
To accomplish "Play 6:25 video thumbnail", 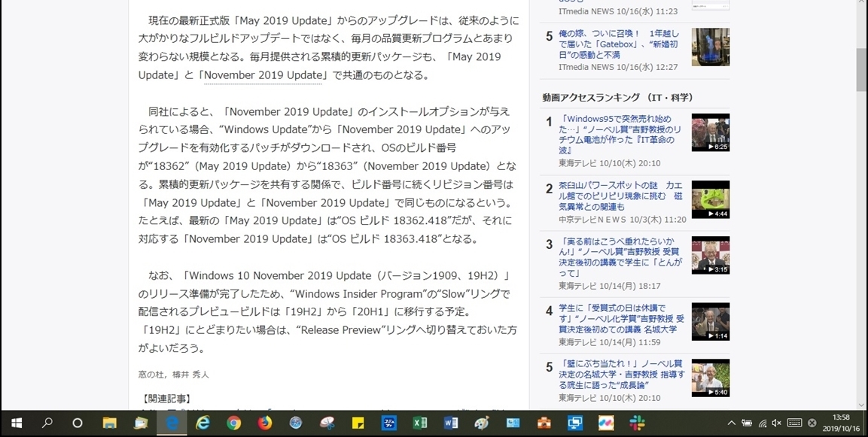I will [710, 132].
